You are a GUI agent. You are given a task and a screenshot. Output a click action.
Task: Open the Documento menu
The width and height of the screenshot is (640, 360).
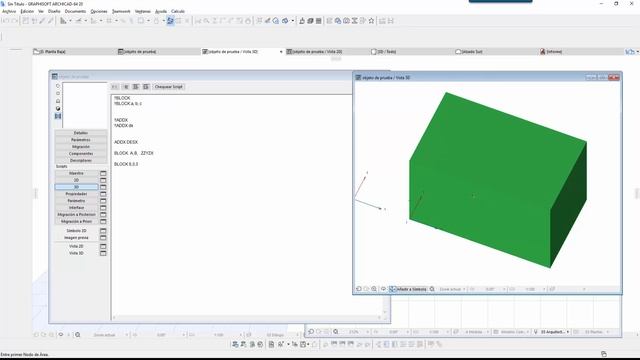(75, 11)
